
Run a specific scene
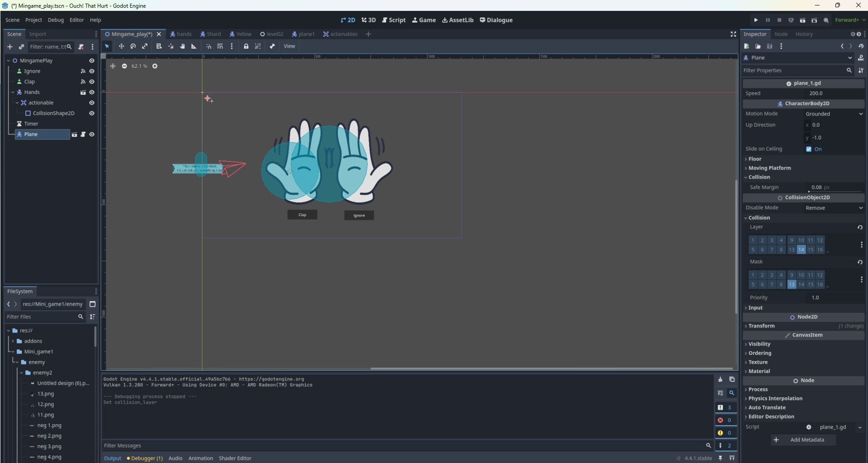pyautogui.click(x=814, y=20)
